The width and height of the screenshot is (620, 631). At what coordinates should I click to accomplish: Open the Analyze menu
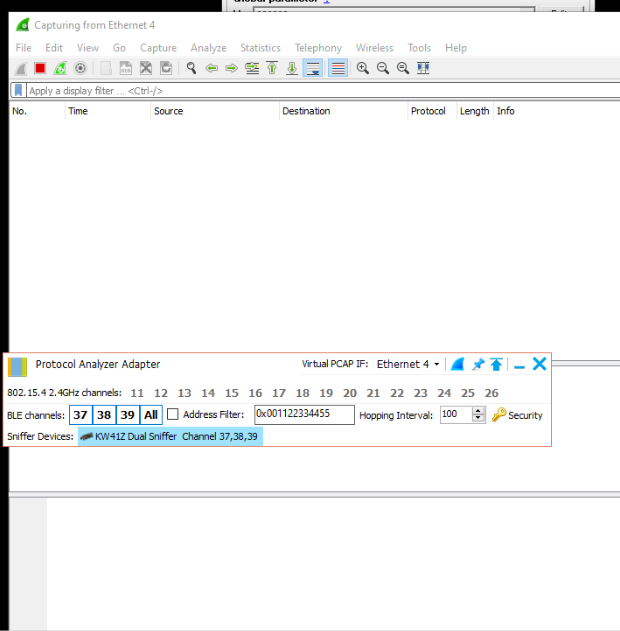[208, 48]
